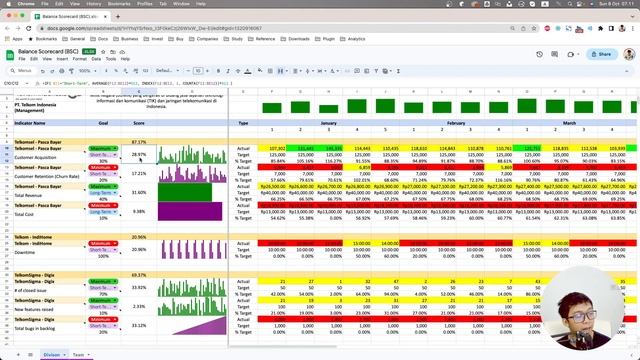
Task: Open the fill color picker
Action: 260,71
